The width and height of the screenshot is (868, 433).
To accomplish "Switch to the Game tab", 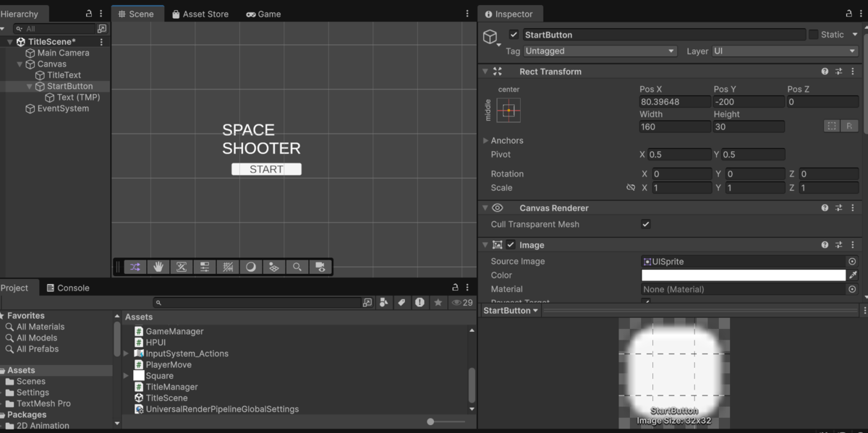I will 263,14.
